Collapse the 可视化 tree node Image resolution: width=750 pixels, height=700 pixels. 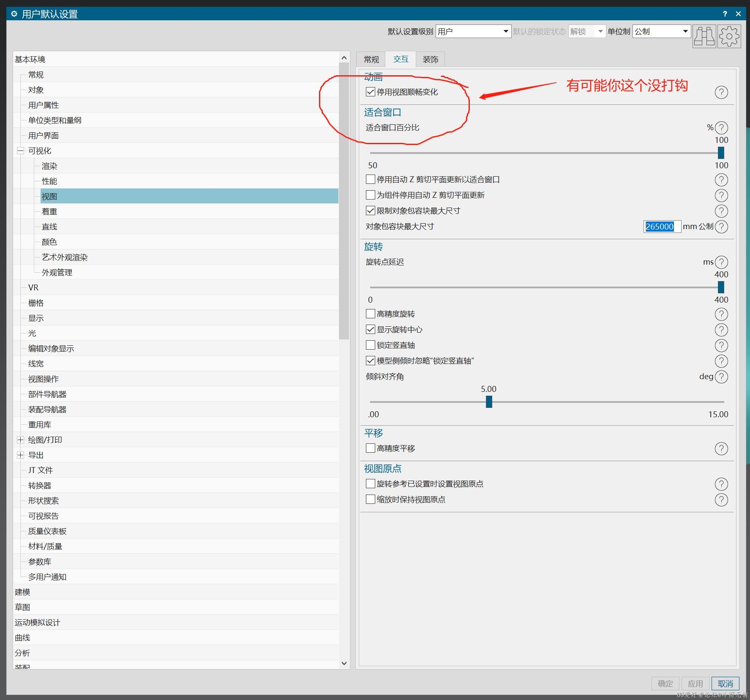coord(20,150)
